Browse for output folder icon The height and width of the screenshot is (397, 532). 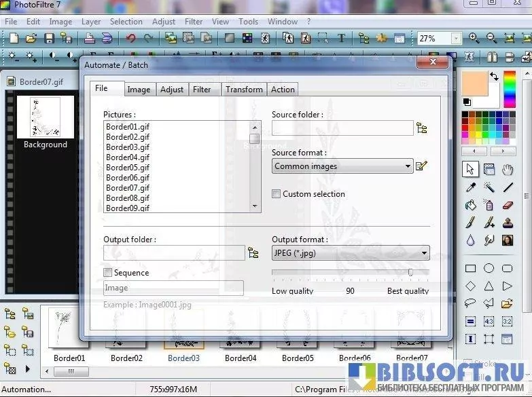tap(253, 253)
